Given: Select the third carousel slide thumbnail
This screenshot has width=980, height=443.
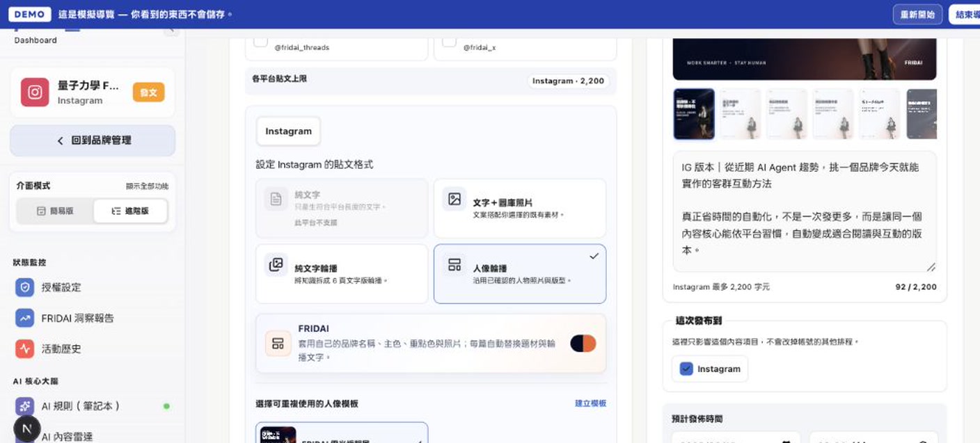Looking at the screenshot, I should click(787, 114).
